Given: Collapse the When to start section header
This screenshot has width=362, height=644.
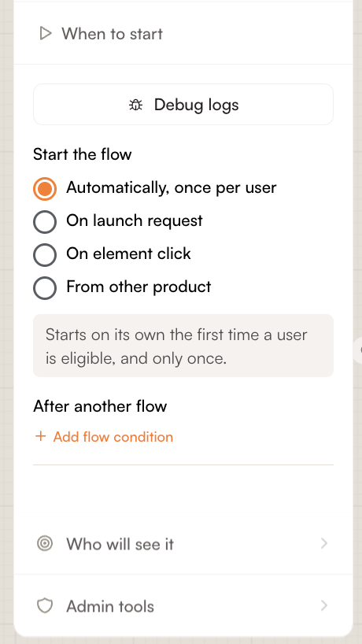Looking at the screenshot, I should click(x=183, y=34).
